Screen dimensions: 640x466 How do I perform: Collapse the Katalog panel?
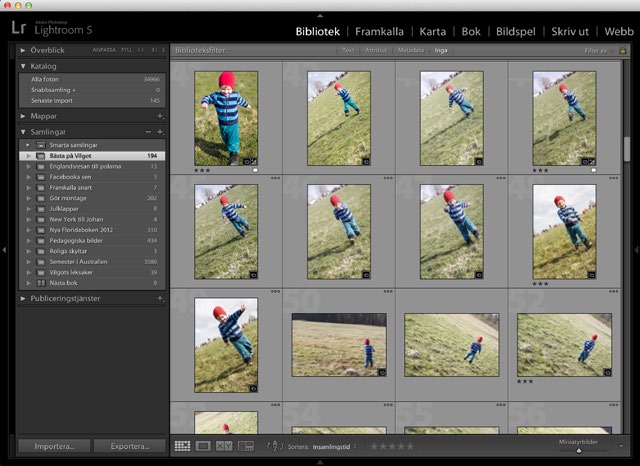23,66
